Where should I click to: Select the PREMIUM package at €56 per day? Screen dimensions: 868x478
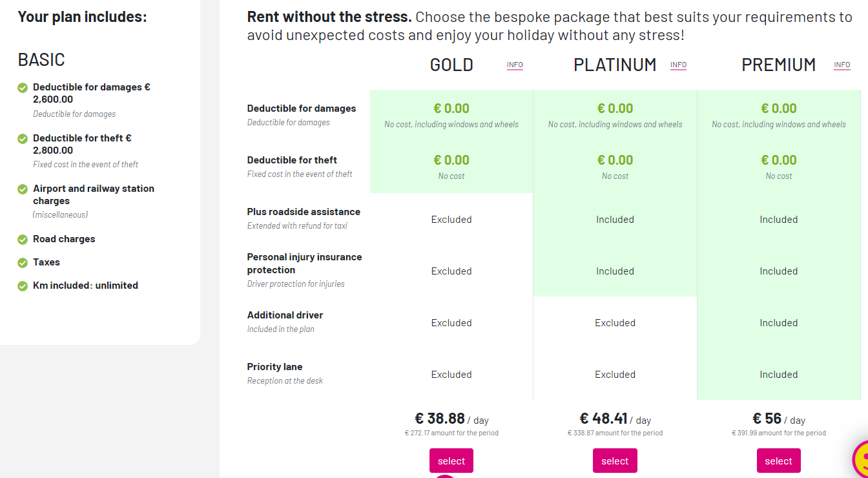tap(778, 461)
